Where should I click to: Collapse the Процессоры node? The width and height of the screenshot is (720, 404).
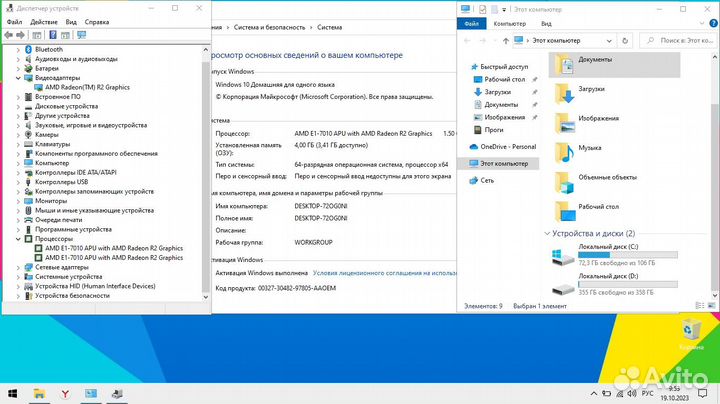[x=18, y=239]
